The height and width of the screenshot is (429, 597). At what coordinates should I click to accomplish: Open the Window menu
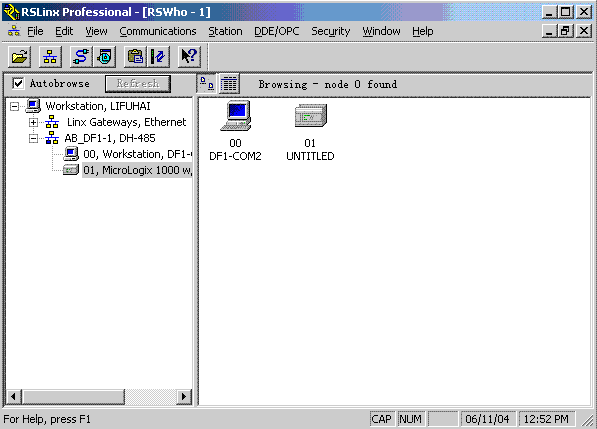381,31
